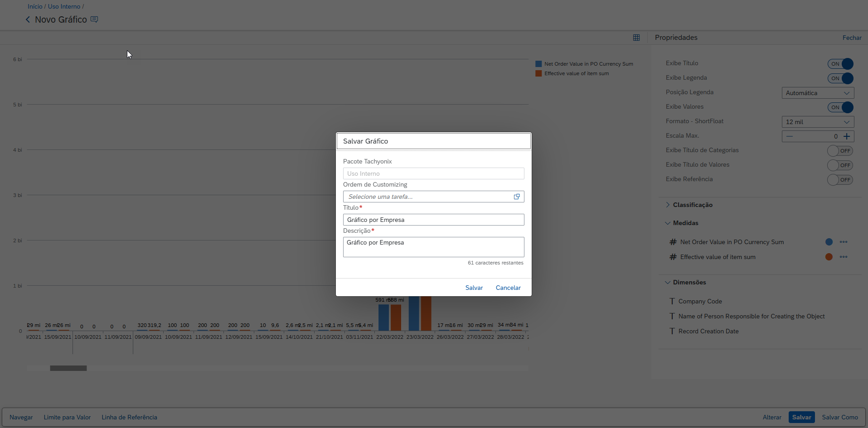This screenshot has width=868, height=428.
Task: Click Uso Interno breadcrumb link
Action: [64, 6]
